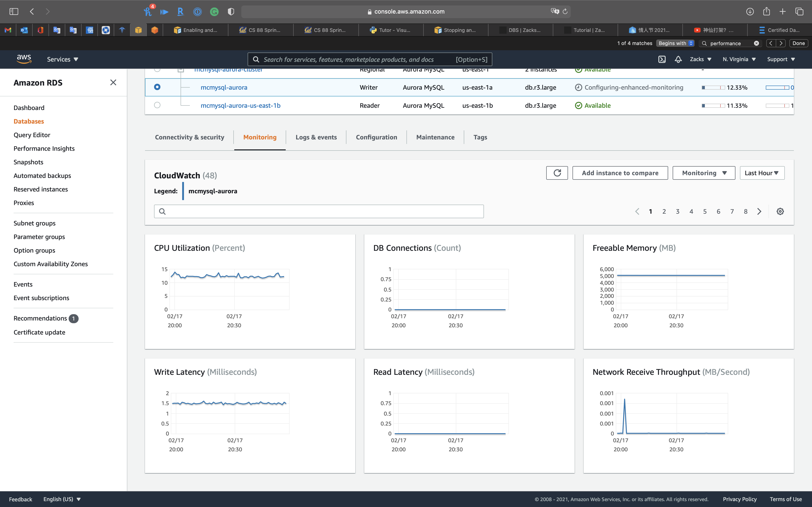Select the mcmysql-aurora-cluster radio button

coord(157,70)
